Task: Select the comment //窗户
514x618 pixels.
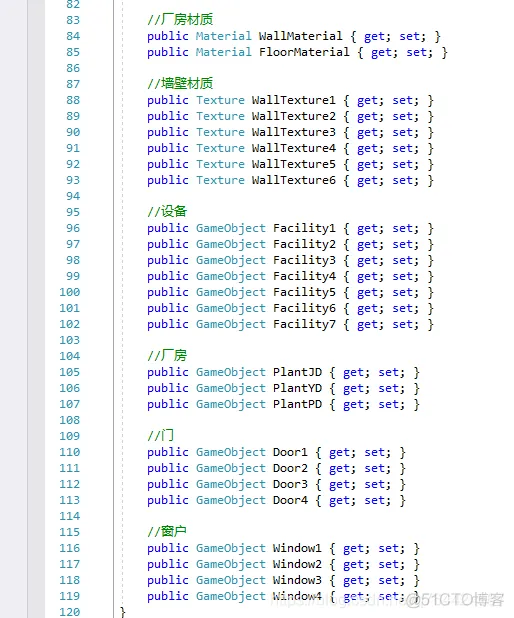Action: click(x=167, y=531)
